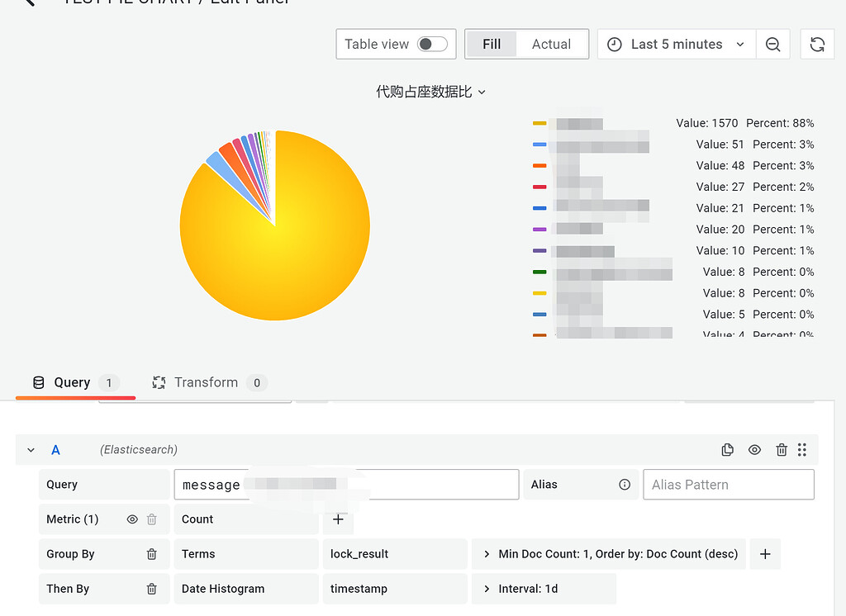The height and width of the screenshot is (616, 846).
Task: Click the zoom out magnifier in the toolbar
Action: (772, 44)
